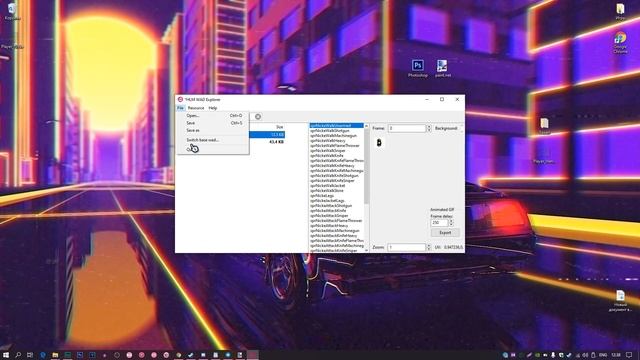This screenshot has width=640, height=360.
Task: Choose Save in the File menu
Action: pos(213,123)
